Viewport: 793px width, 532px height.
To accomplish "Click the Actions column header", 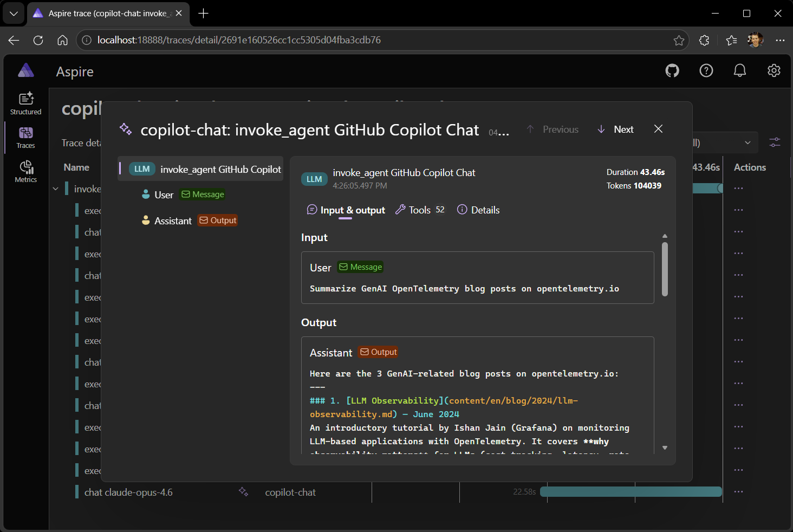I will coord(750,167).
